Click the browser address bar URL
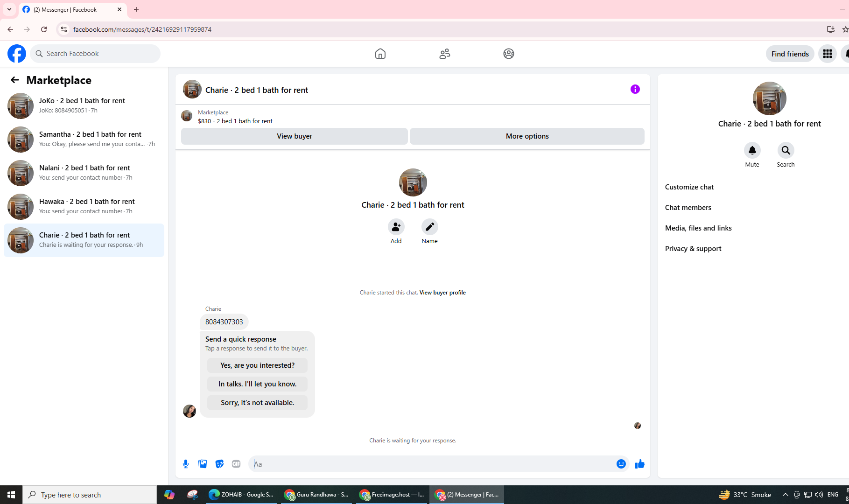The image size is (849, 504). pos(142,29)
